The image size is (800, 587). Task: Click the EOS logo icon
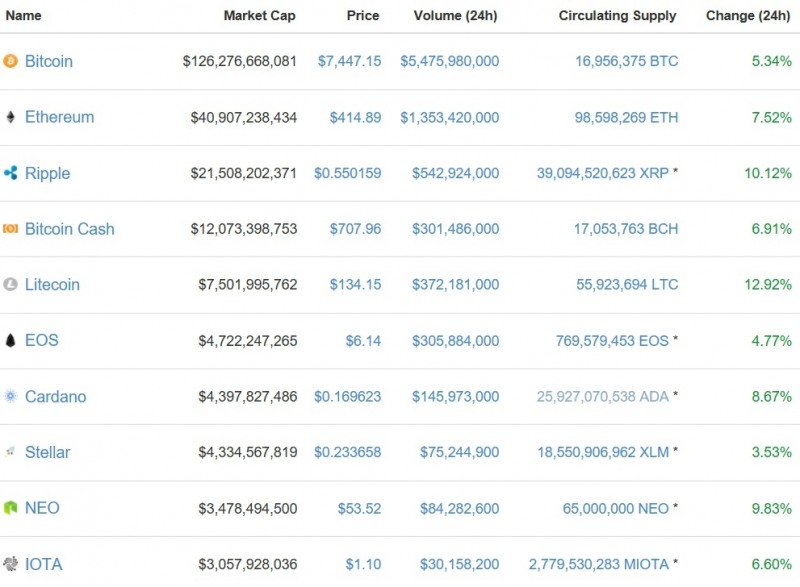(11, 341)
